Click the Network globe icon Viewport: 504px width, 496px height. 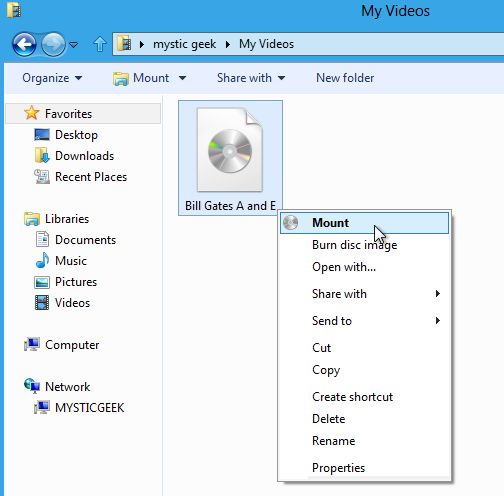32,386
